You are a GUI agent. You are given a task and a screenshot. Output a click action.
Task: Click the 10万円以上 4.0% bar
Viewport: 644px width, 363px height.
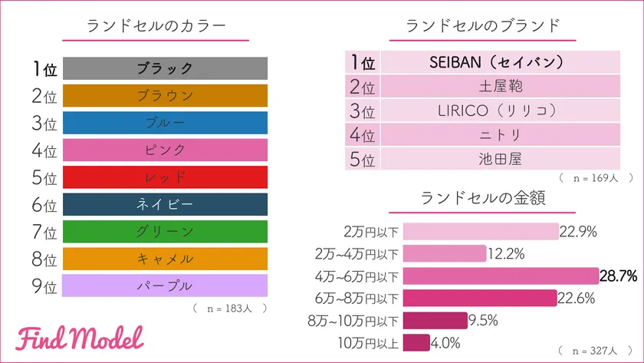pos(416,342)
